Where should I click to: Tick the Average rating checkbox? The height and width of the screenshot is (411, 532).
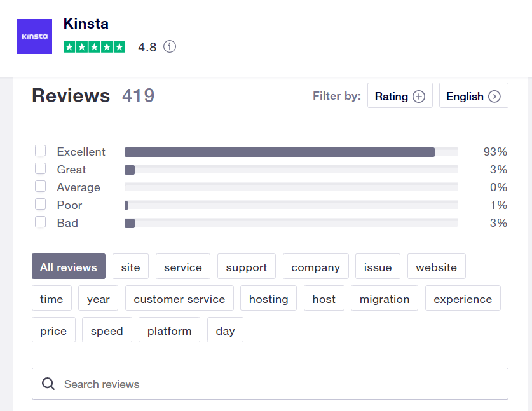pos(41,186)
